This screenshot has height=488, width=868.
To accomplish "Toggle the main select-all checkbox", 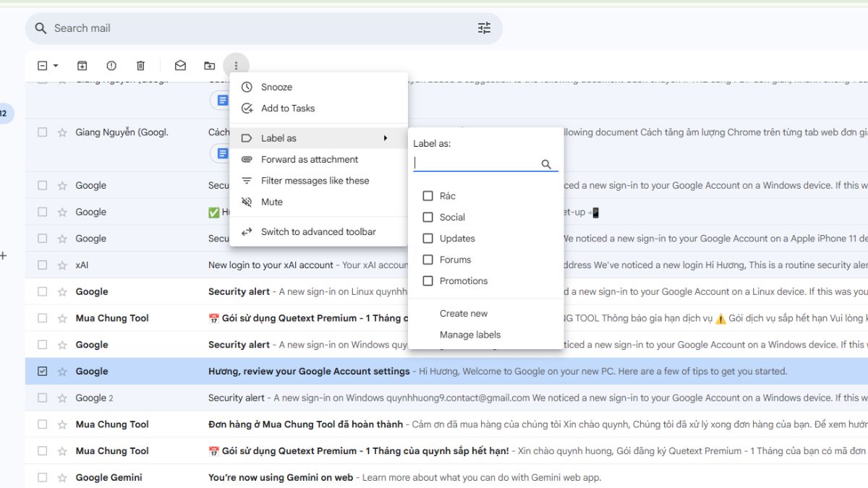I will pyautogui.click(x=42, y=66).
